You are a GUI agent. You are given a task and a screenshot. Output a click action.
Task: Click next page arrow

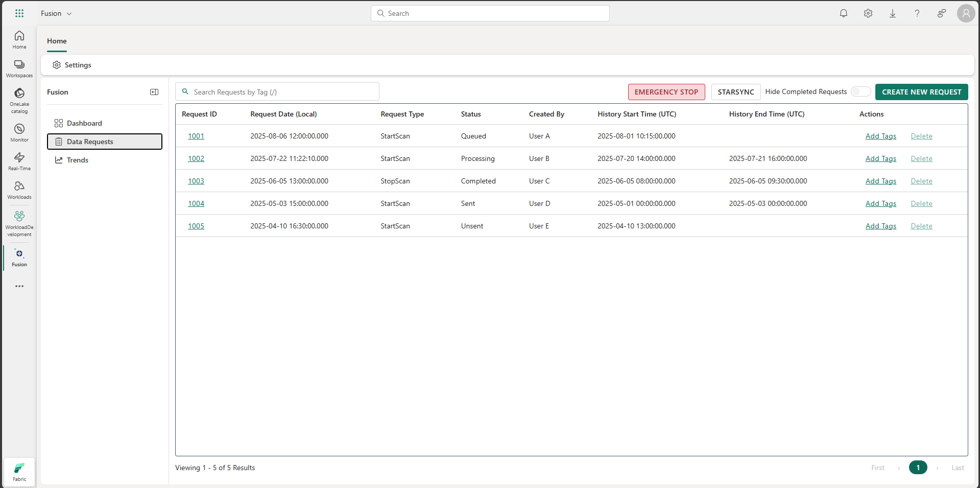tap(938, 468)
